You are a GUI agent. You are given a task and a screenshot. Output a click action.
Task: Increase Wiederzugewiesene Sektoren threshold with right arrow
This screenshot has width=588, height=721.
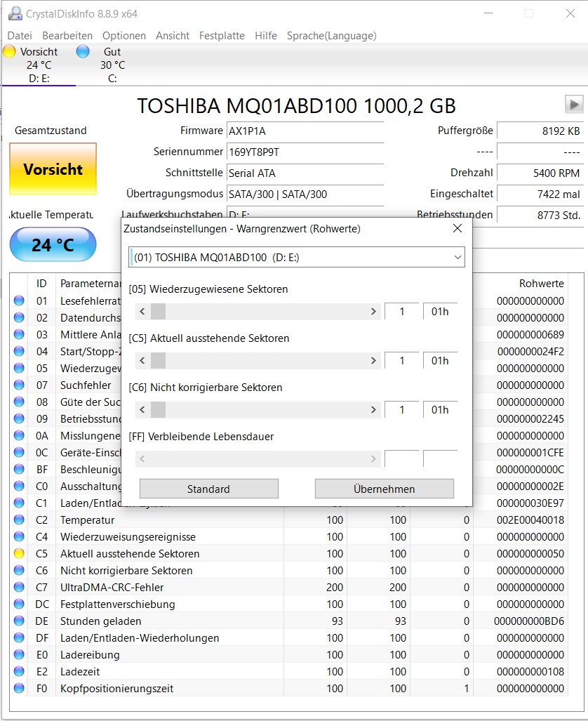click(373, 311)
